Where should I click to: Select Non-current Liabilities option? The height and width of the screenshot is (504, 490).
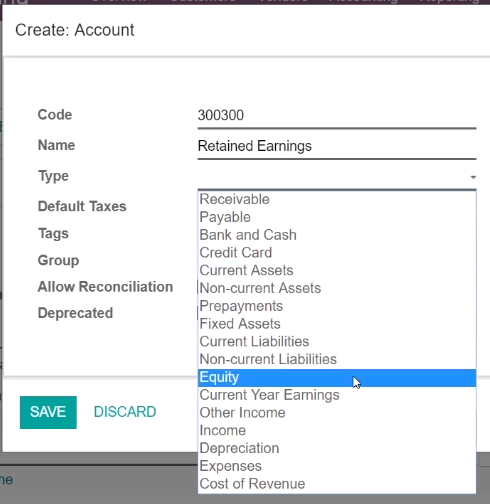(x=337, y=359)
